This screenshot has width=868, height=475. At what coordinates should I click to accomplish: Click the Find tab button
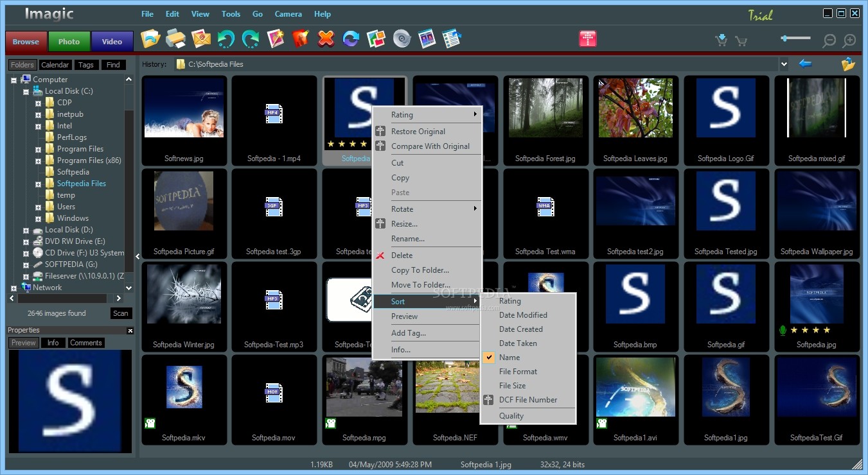tap(113, 65)
